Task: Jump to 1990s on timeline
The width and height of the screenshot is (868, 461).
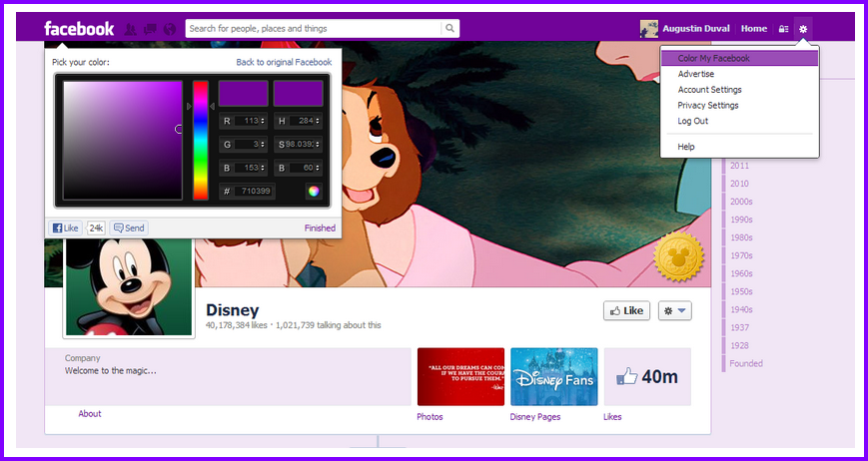Action: 741,220
